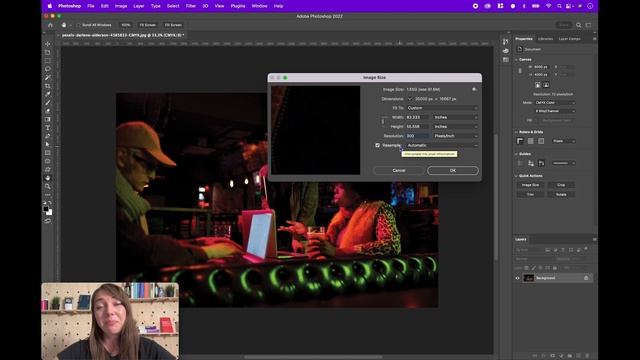This screenshot has height=360, width=640.
Task: Click the Width value field
Action: [x=418, y=117]
